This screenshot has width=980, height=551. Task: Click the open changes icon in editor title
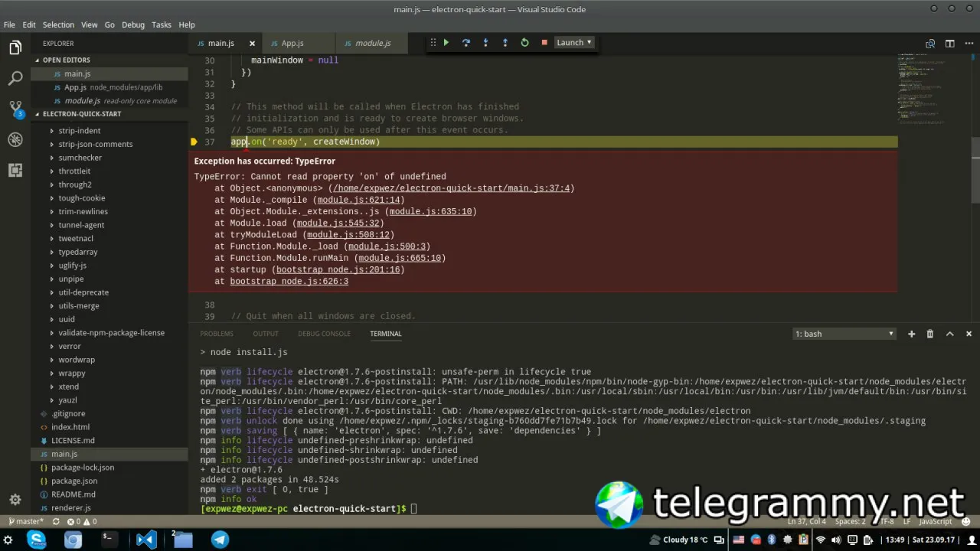[930, 44]
